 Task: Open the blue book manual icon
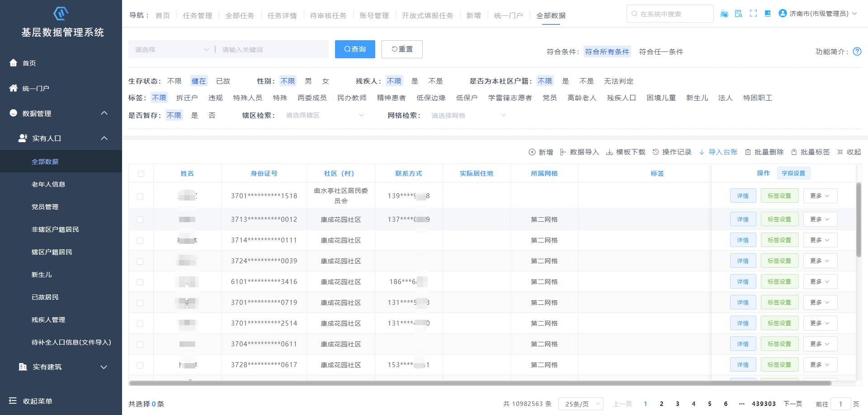768,14
